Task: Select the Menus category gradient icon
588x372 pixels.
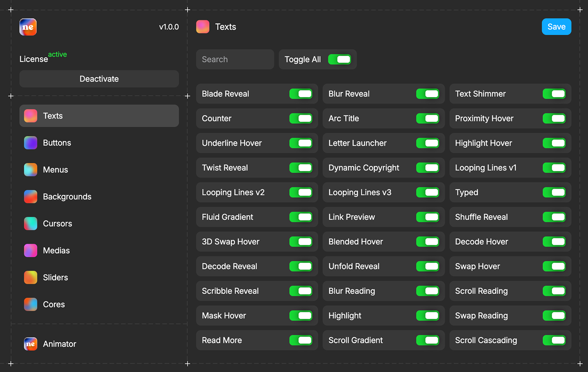Action: coord(31,170)
